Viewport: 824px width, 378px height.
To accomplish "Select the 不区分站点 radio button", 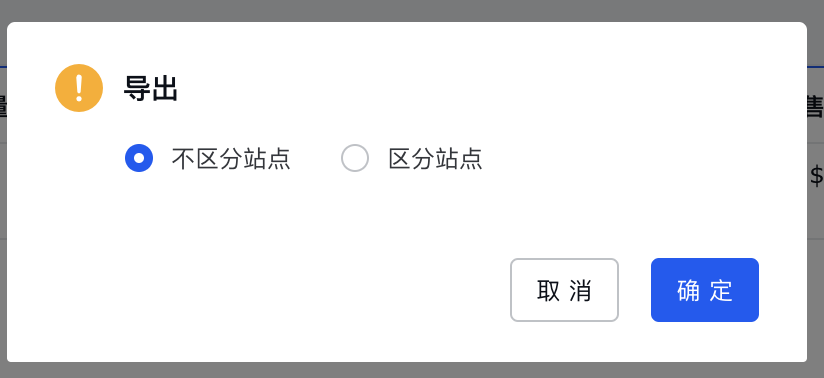I will [139, 158].
